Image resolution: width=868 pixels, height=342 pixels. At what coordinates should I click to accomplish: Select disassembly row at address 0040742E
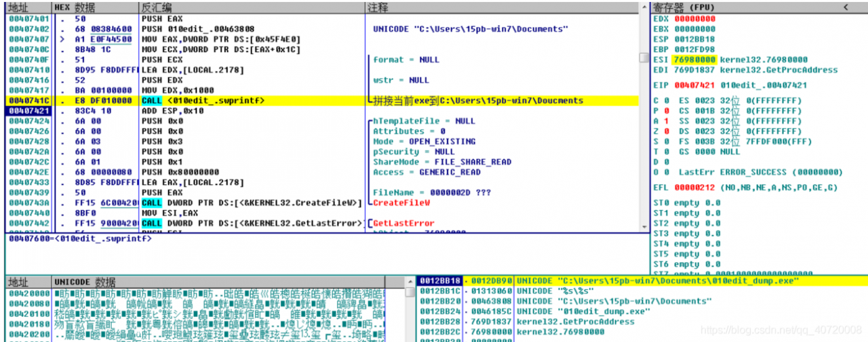click(322, 172)
